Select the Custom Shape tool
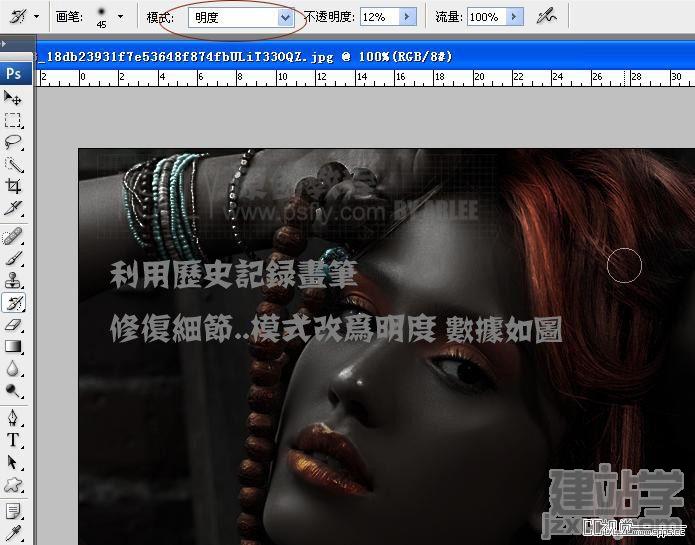695x545 pixels. tap(13, 485)
